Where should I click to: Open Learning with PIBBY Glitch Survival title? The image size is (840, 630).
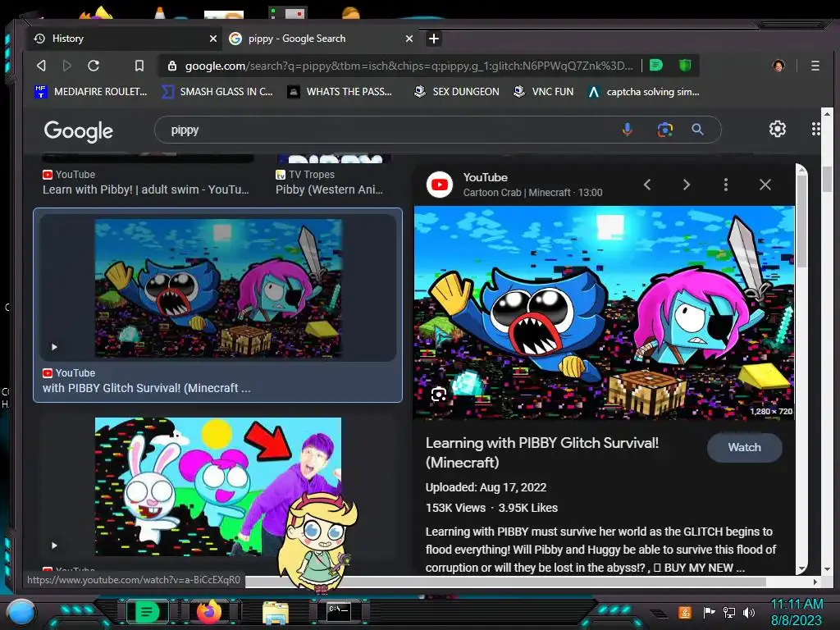(x=542, y=453)
